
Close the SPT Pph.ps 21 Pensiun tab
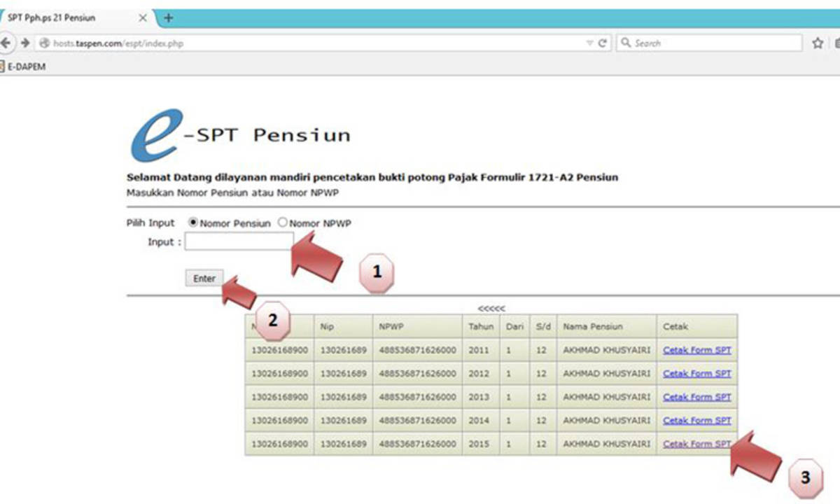click(x=143, y=17)
